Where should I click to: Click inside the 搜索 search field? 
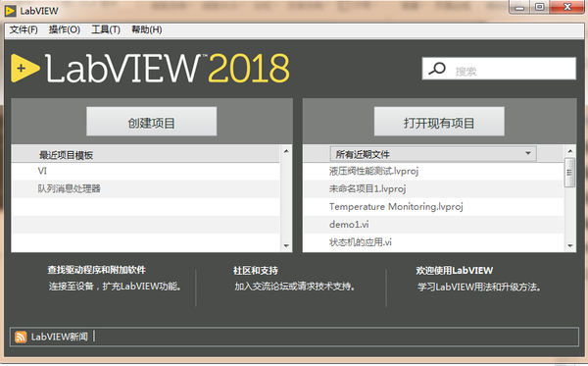point(499,69)
